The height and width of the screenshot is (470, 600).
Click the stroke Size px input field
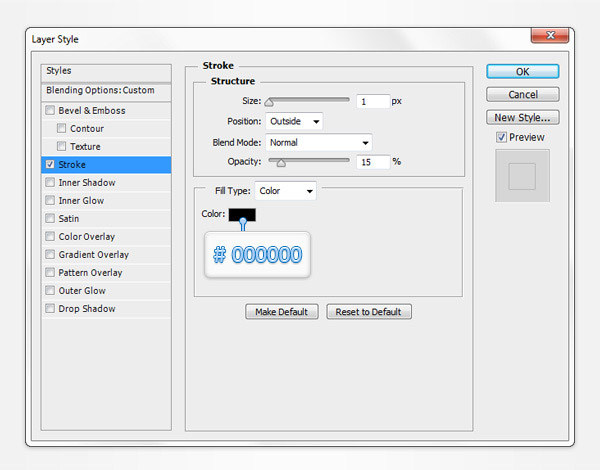372,102
